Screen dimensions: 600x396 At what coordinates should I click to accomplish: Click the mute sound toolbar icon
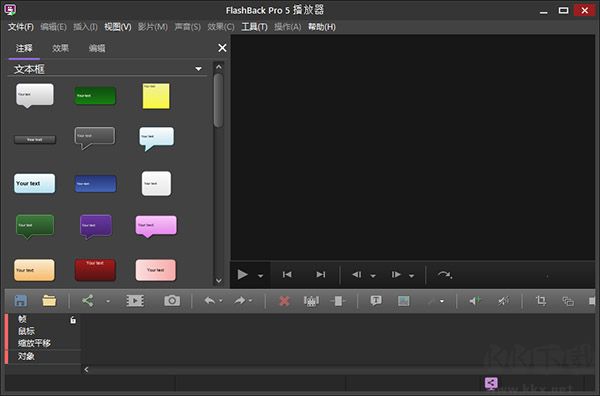(x=503, y=301)
